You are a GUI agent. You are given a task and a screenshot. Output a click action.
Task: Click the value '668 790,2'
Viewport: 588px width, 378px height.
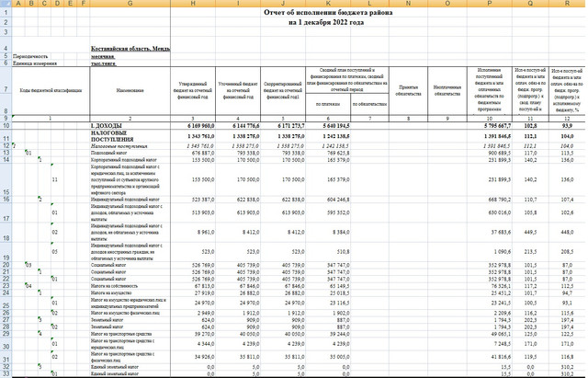[x=499, y=200]
